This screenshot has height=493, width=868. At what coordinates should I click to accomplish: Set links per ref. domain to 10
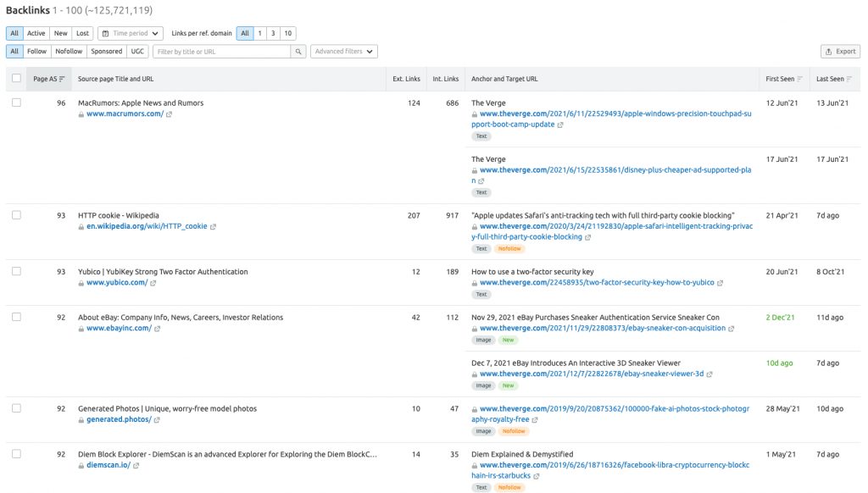point(288,33)
